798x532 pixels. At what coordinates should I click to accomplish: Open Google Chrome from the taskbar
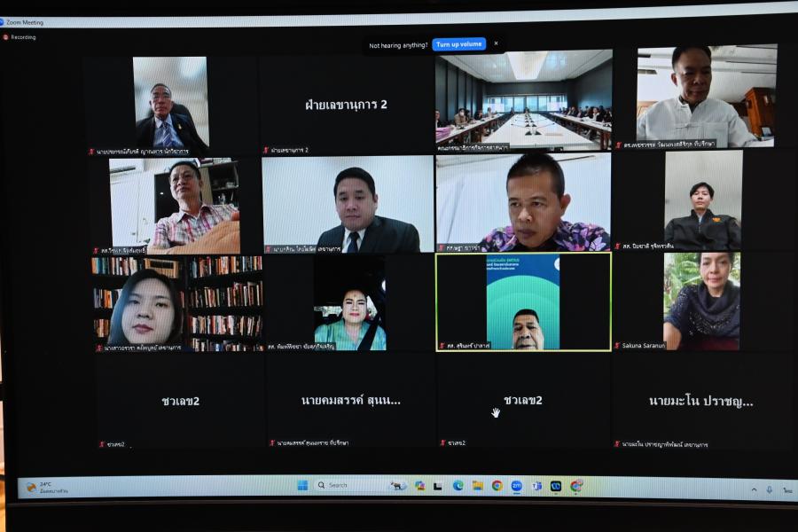click(x=497, y=486)
